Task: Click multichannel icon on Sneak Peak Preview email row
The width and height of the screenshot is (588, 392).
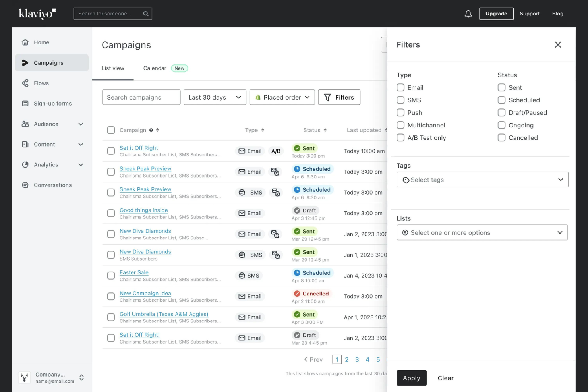Action: (275, 172)
